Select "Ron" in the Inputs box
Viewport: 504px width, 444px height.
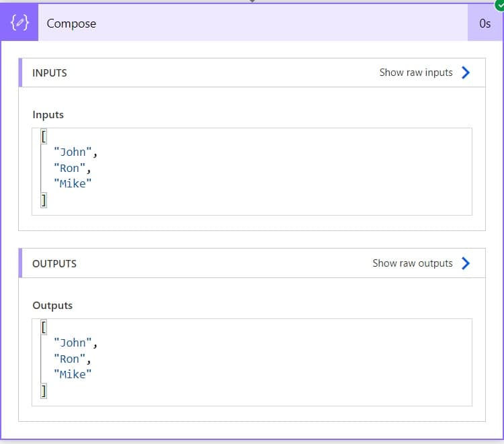69,168
